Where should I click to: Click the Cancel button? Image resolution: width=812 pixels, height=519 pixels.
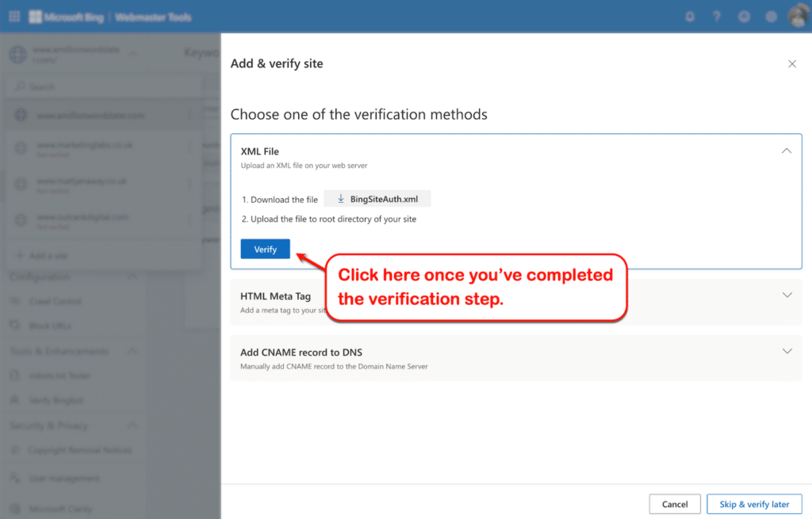click(x=675, y=504)
